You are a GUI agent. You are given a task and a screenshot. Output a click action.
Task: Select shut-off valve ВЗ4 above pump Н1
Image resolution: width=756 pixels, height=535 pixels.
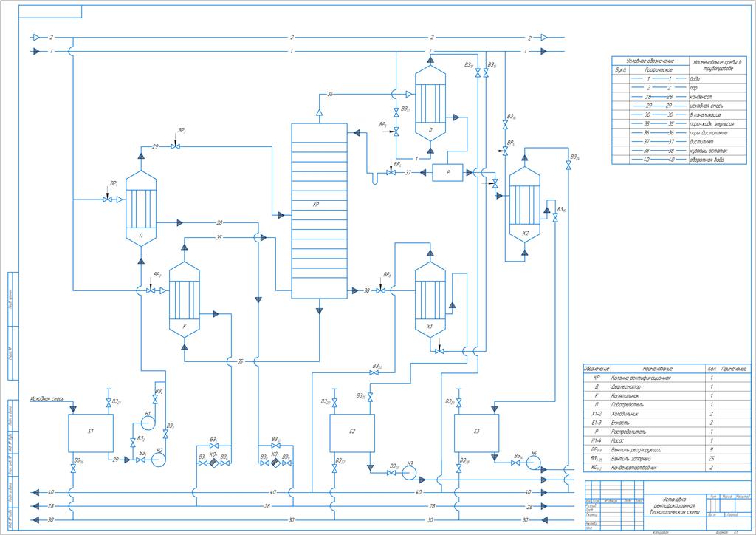tap(155, 400)
